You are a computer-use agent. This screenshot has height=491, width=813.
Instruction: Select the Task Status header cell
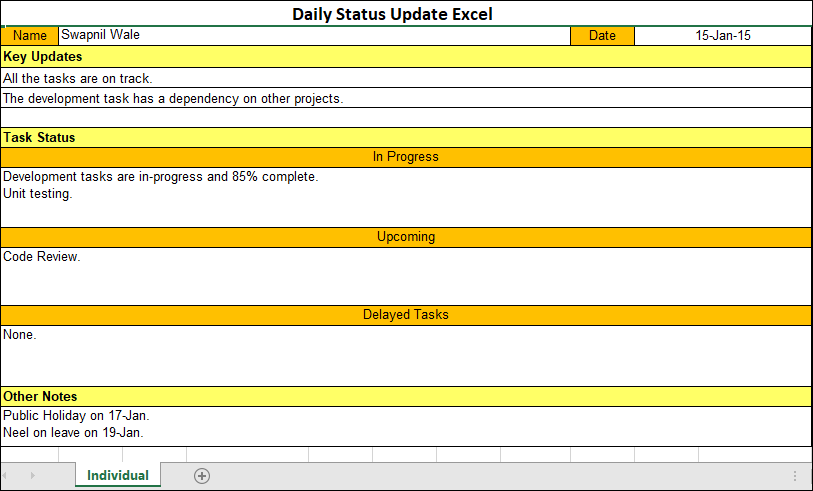(x=406, y=137)
